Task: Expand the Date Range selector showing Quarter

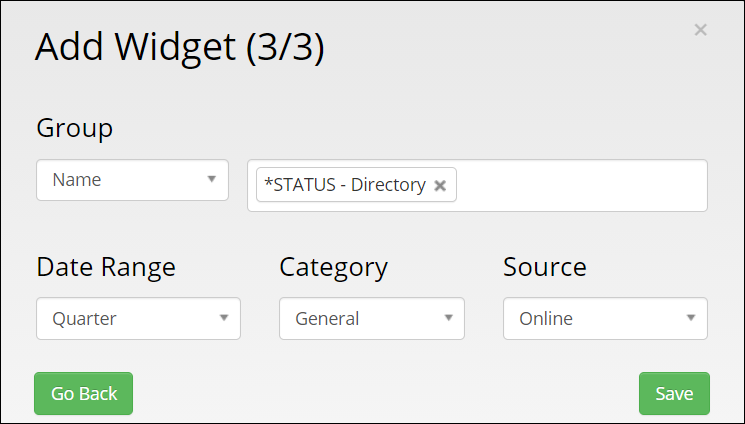Action: click(138, 319)
